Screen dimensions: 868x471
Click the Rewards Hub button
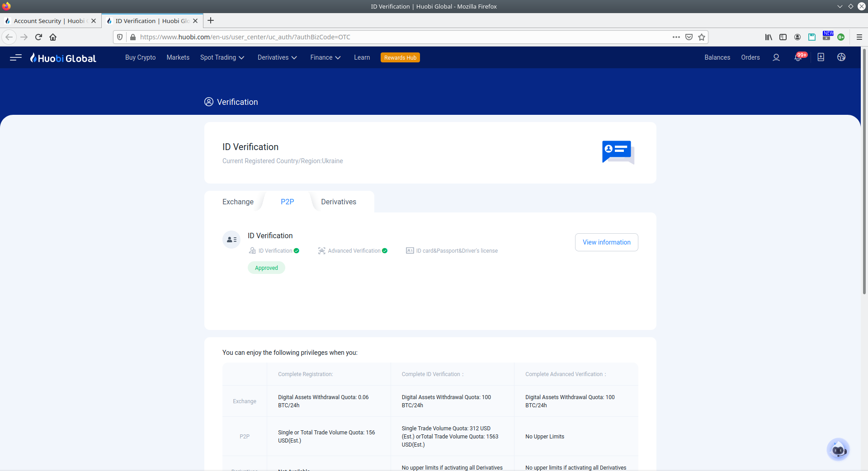click(400, 57)
